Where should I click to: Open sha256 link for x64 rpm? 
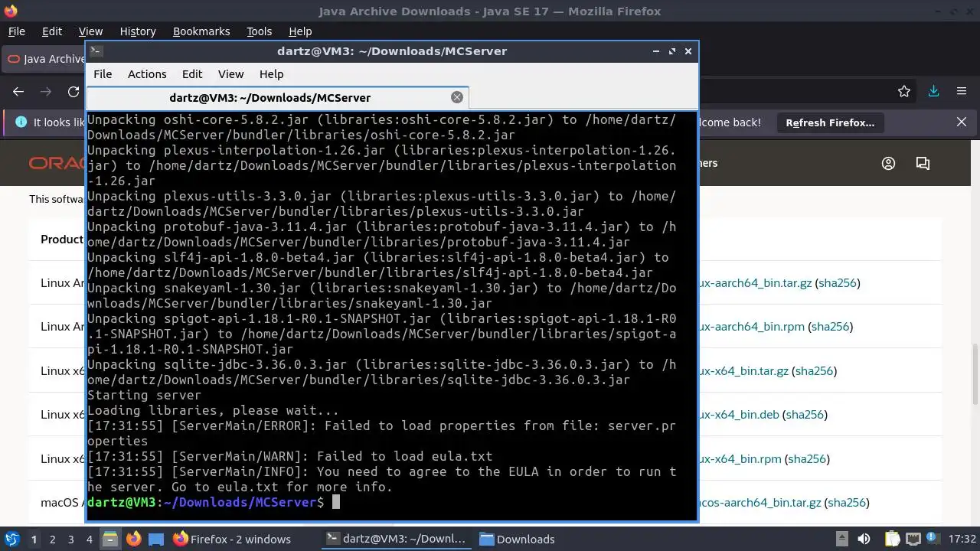click(x=807, y=459)
